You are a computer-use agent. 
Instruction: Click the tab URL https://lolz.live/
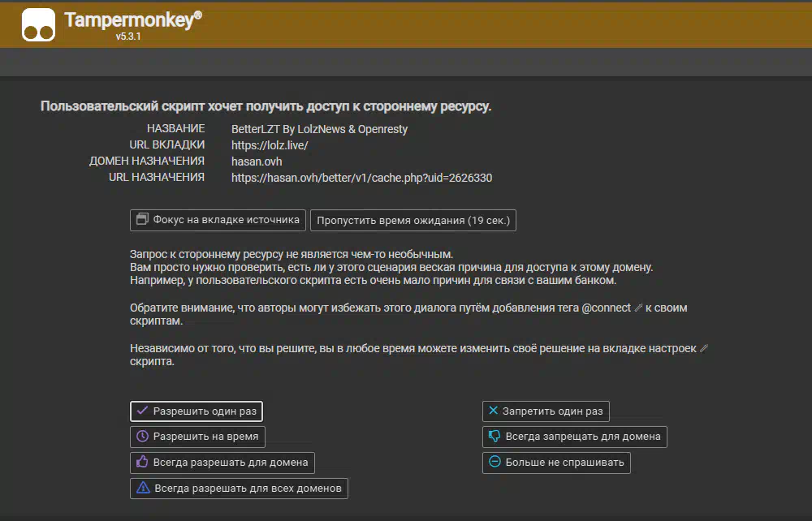coord(270,145)
